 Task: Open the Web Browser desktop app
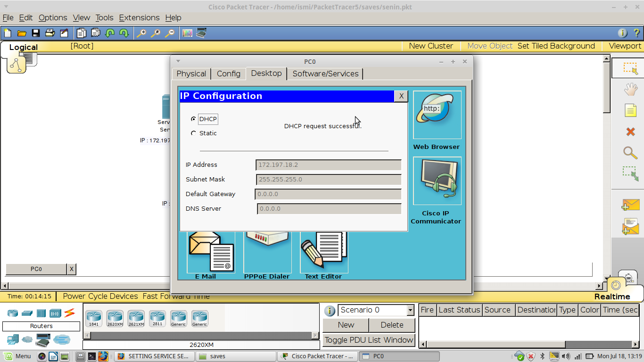(x=437, y=115)
